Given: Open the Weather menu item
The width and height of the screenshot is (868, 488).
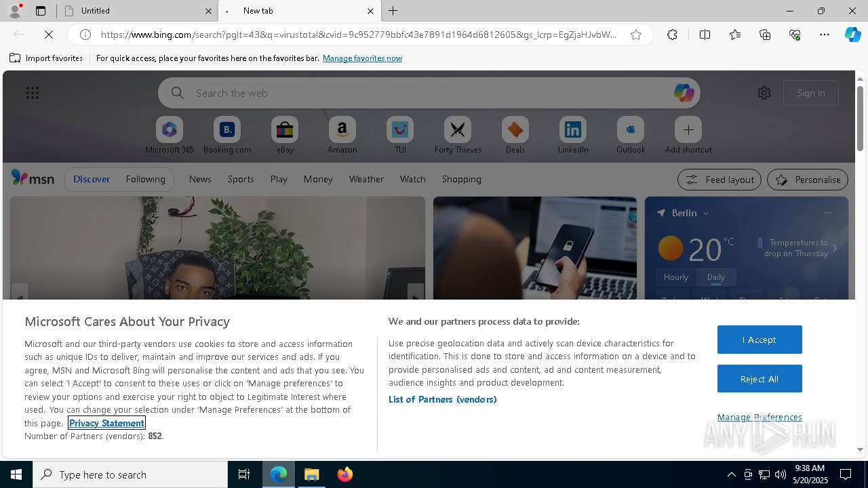Looking at the screenshot, I should point(366,179).
